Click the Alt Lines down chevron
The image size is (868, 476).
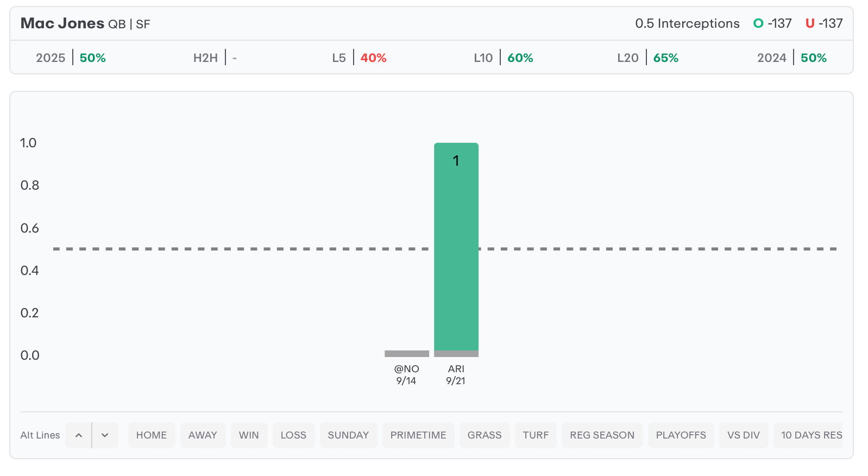point(105,435)
